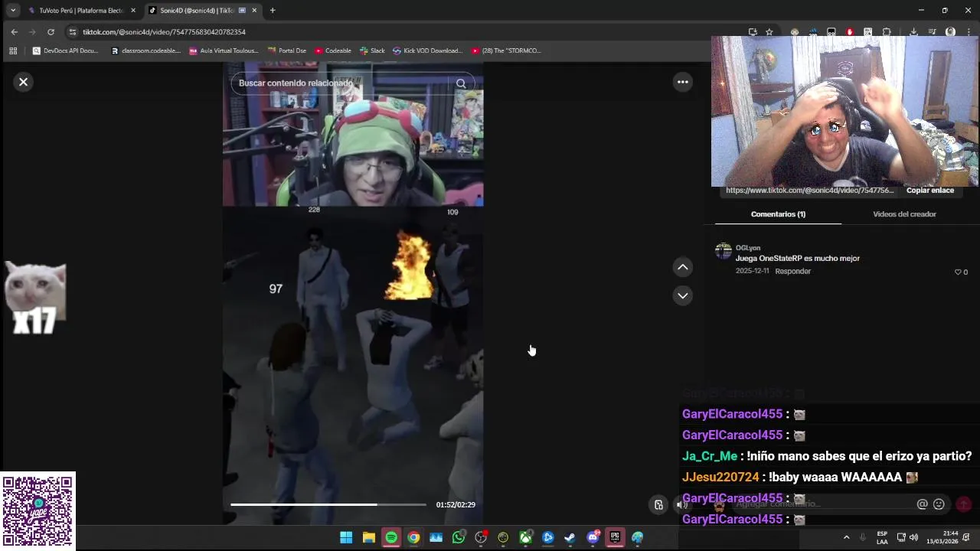
Task: Open the (28) The "STORMCO..." bookmark
Action: point(506,51)
